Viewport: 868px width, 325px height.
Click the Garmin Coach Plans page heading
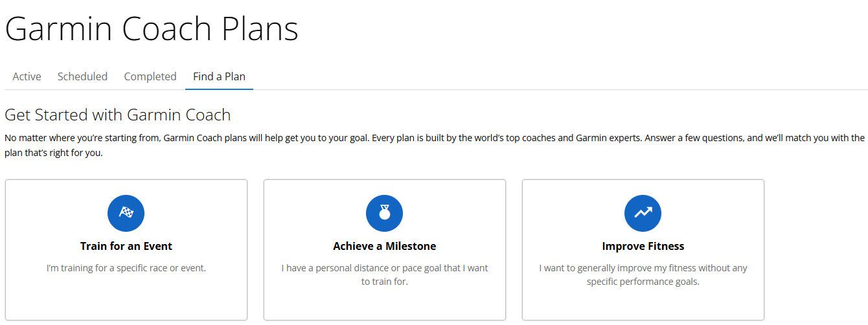pyautogui.click(x=152, y=29)
